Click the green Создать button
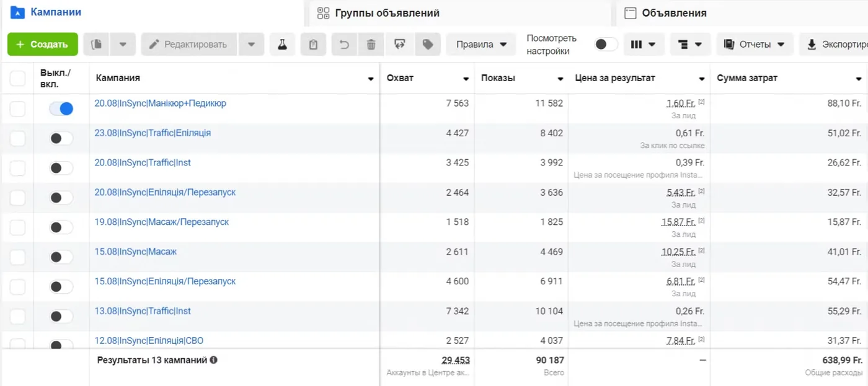The image size is (868, 386). (43, 45)
